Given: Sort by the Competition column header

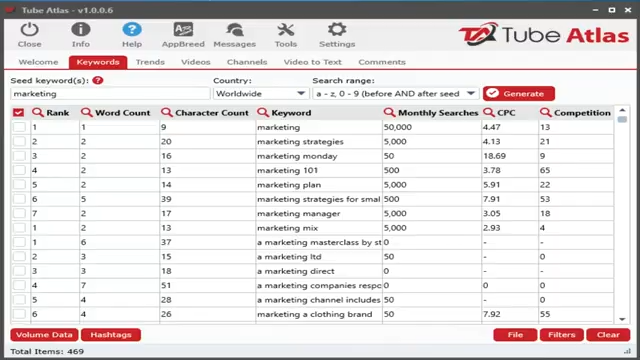Looking at the screenshot, I should point(576,113).
